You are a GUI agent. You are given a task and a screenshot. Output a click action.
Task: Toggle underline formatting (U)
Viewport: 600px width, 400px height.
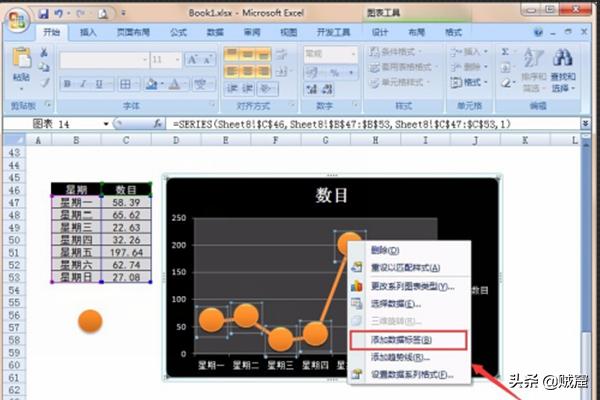click(99, 84)
